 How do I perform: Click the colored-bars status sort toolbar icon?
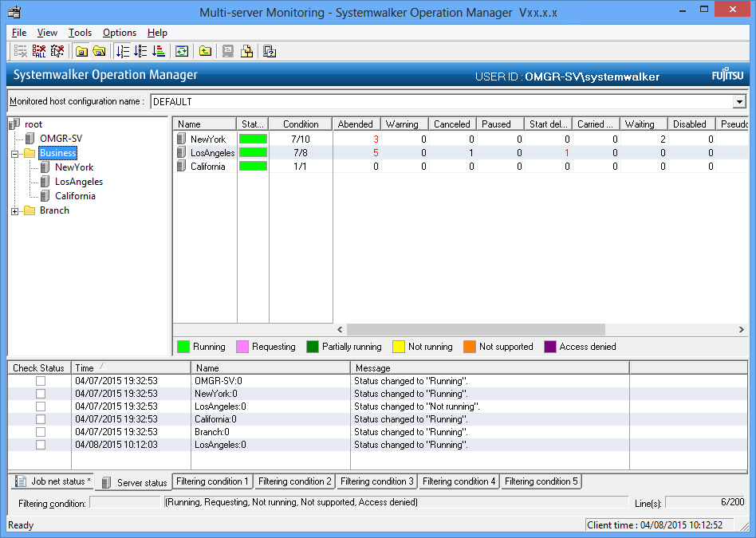[x=158, y=51]
